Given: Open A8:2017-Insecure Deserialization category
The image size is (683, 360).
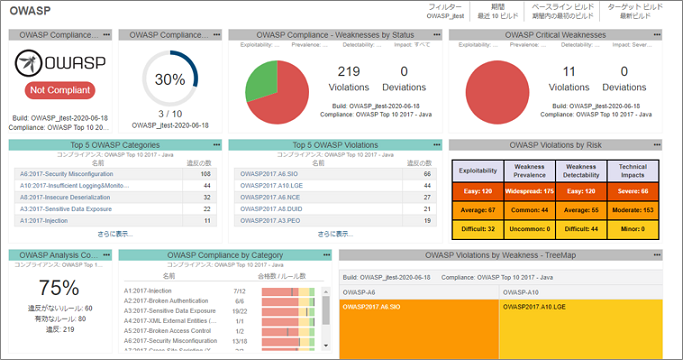Looking at the screenshot, I should click(x=65, y=197).
